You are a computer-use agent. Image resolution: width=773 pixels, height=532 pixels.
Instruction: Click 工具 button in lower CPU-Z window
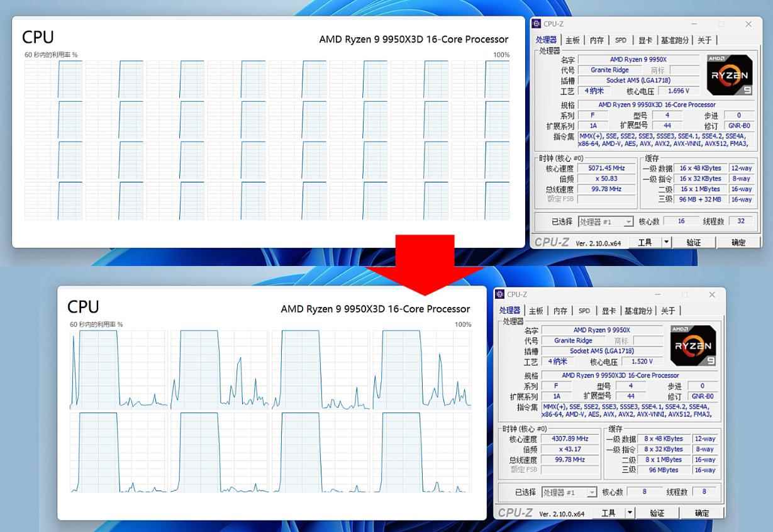click(608, 513)
